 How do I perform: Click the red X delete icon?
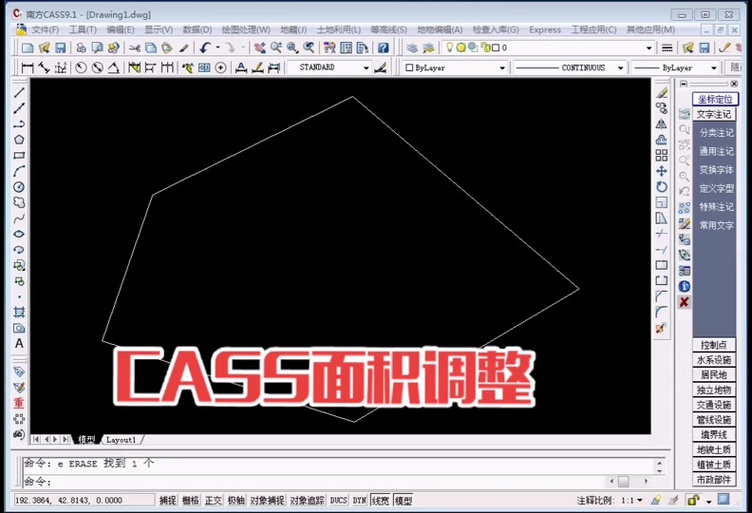click(x=684, y=302)
